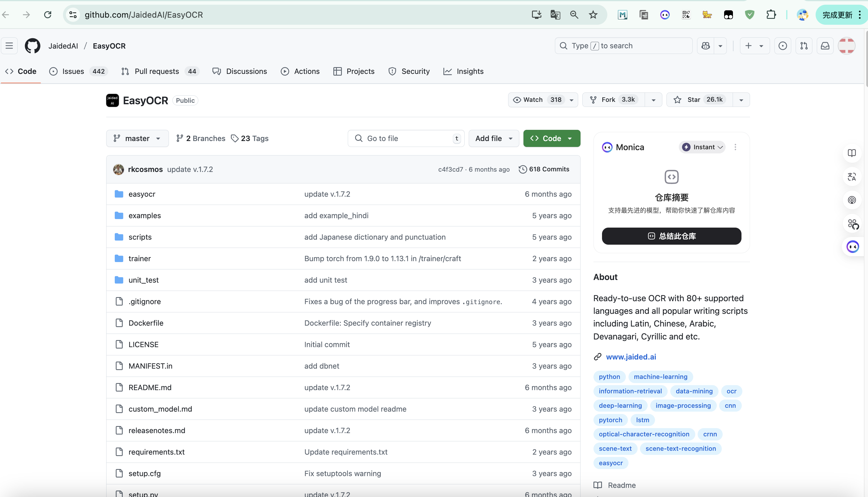This screenshot has width=868, height=497.
Task: Click the pull requests header icon
Action: click(804, 46)
